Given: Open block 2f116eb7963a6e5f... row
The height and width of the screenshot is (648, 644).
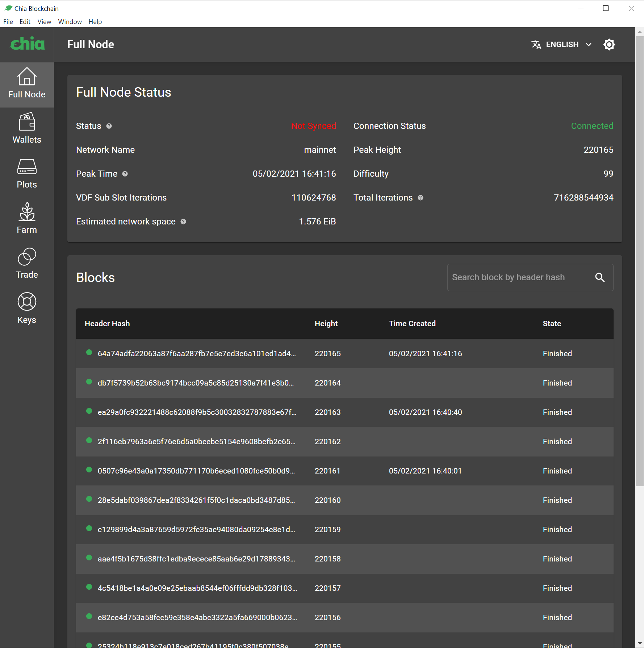Looking at the screenshot, I should (x=345, y=442).
